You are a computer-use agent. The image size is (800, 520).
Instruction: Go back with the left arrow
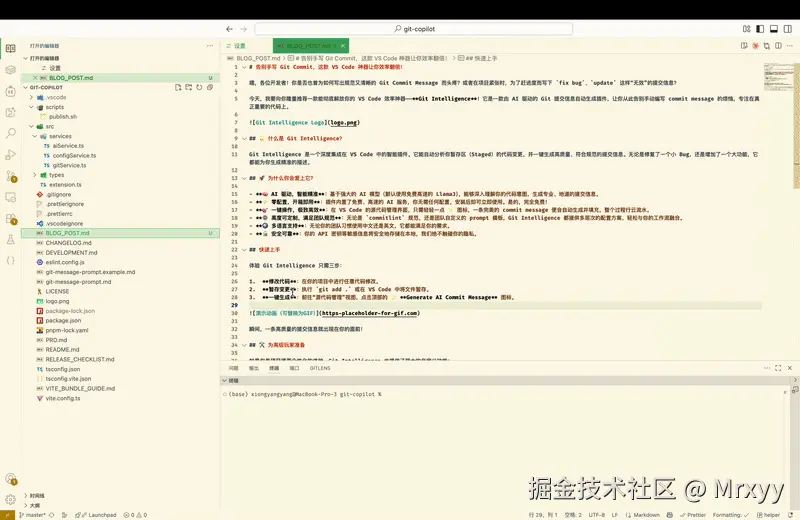[x=230, y=29]
